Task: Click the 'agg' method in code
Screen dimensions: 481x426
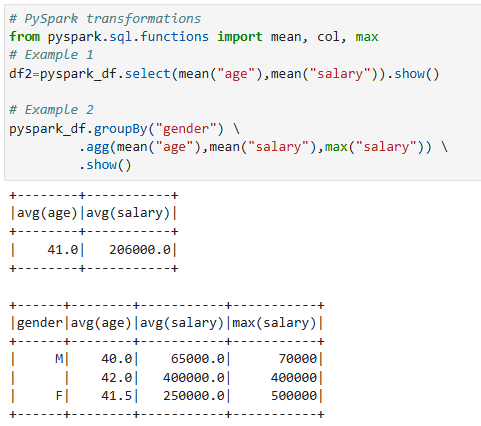Action: (x=98, y=147)
